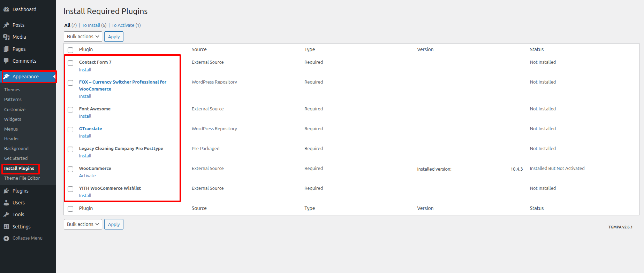Click the Posts pushpin icon
644x273 pixels.
(6, 25)
